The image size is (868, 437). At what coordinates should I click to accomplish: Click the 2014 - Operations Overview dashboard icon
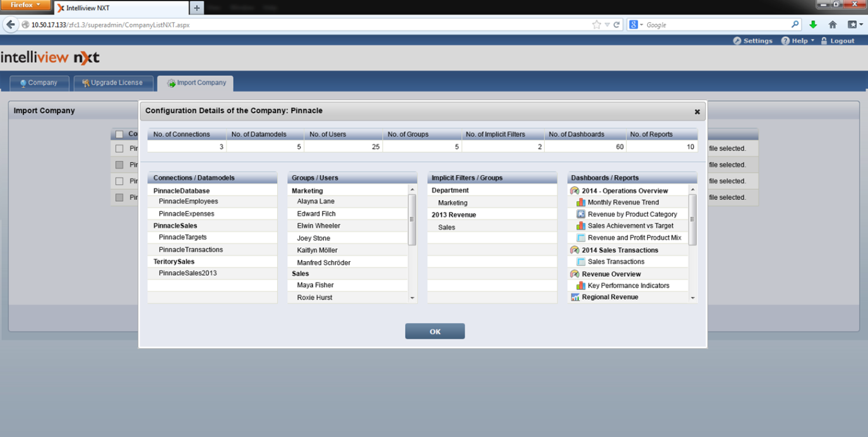tap(574, 190)
